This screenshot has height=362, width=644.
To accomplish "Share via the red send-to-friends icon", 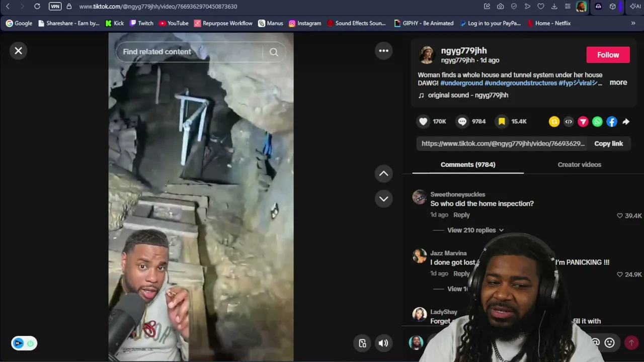I will point(583,121).
